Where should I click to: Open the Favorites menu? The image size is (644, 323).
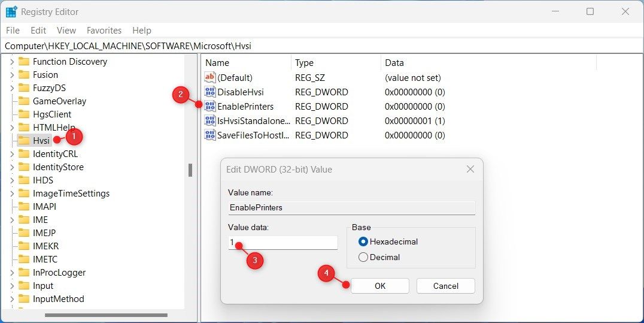pyautogui.click(x=104, y=31)
